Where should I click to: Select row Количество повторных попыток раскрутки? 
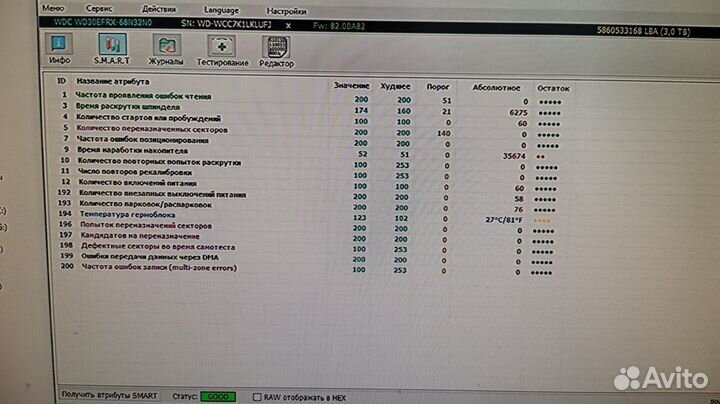click(x=311, y=163)
